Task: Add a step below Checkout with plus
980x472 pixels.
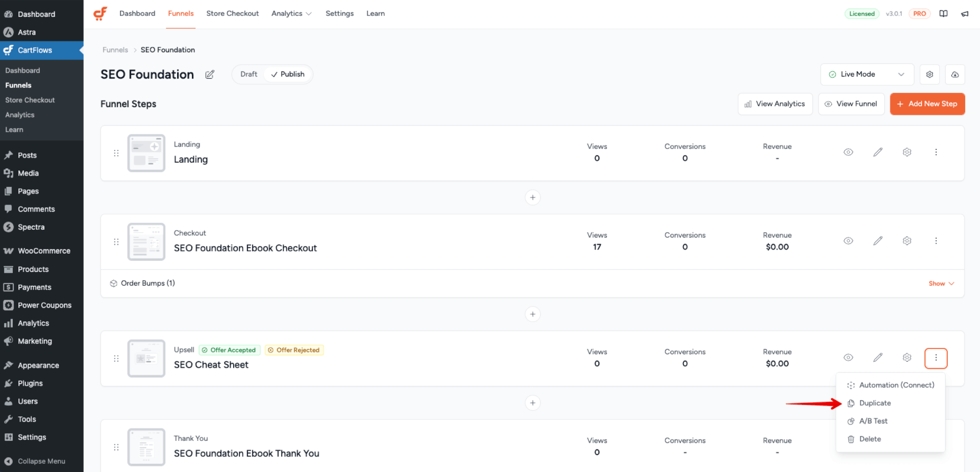Action: 532,314
